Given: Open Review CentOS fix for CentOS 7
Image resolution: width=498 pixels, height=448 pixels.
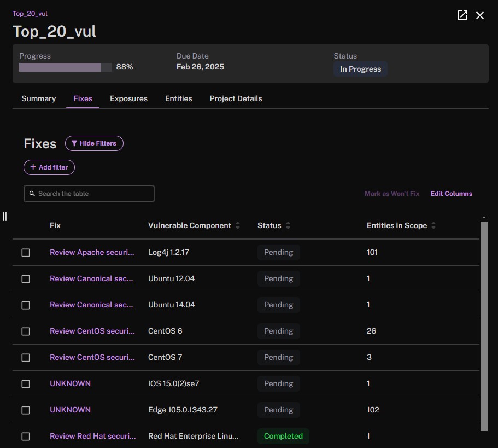Looking at the screenshot, I should pos(92,357).
